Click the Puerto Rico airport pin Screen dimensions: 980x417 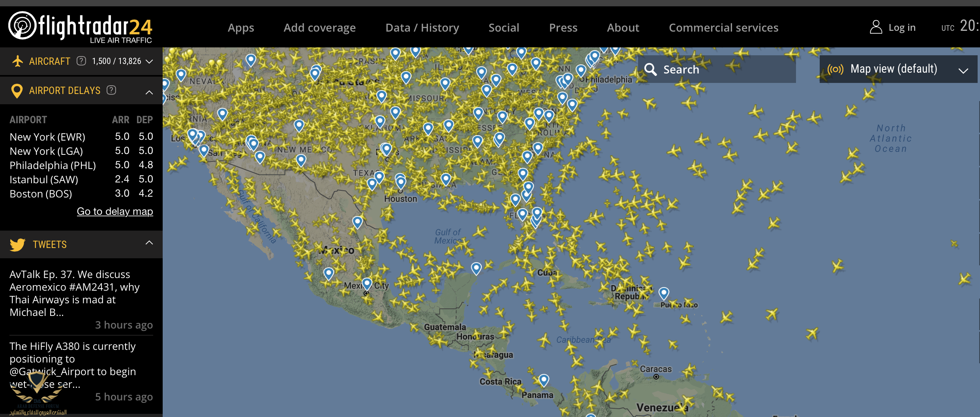[x=664, y=294]
